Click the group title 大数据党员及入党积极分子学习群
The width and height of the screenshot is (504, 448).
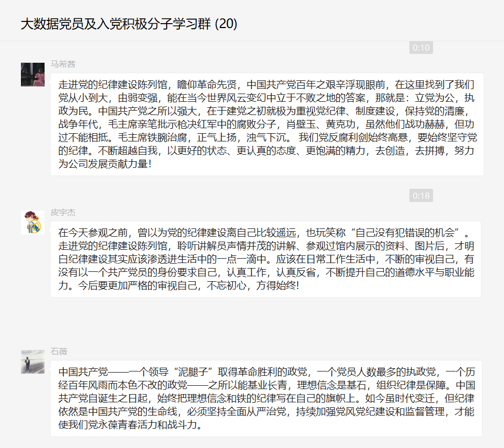click(116, 24)
